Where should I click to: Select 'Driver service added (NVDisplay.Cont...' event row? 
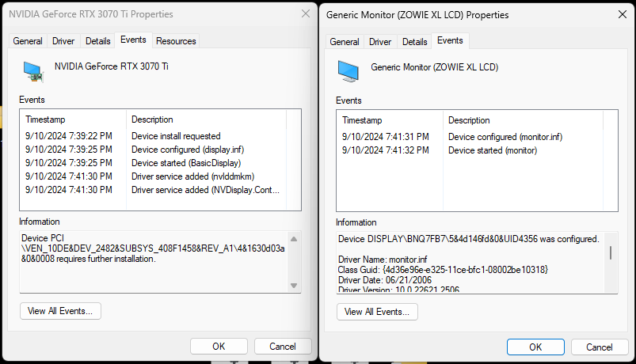(x=153, y=190)
